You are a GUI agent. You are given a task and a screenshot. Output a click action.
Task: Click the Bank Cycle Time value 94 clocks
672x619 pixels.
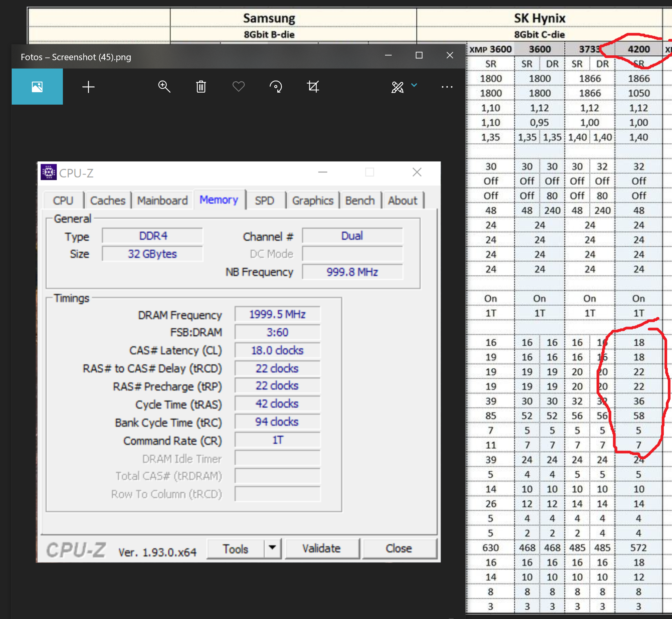click(x=278, y=422)
